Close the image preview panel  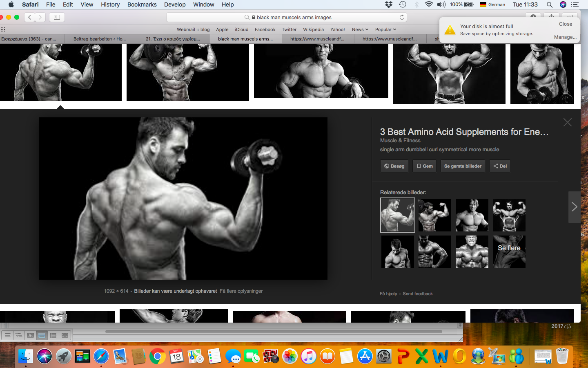click(x=567, y=122)
